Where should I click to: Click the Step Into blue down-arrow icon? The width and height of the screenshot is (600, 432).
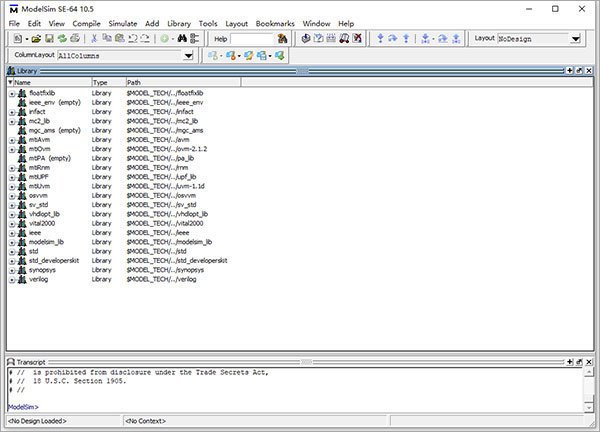[x=380, y=39]
